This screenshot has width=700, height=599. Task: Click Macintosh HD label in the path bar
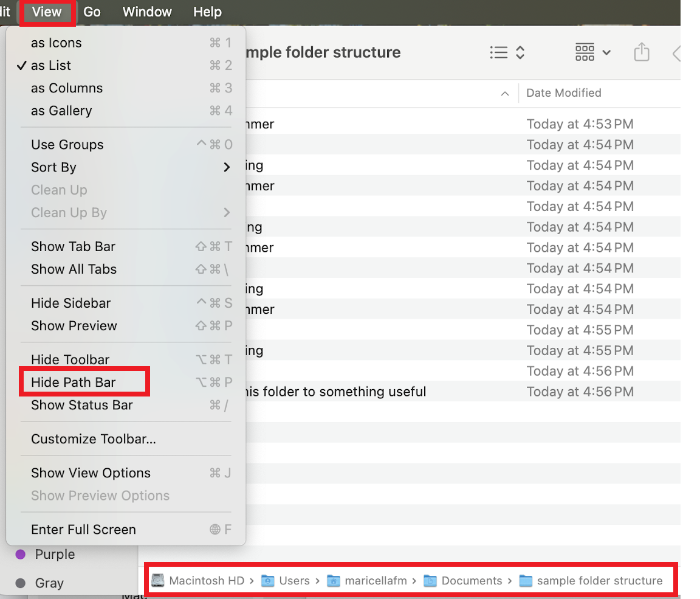click(x=207, y=581)
